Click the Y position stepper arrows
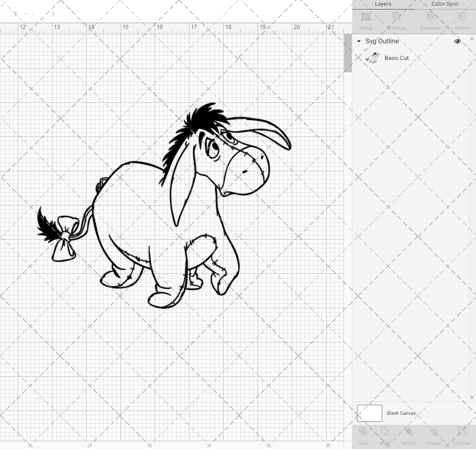This screenshot has height=449, width=476. (53, 15)
